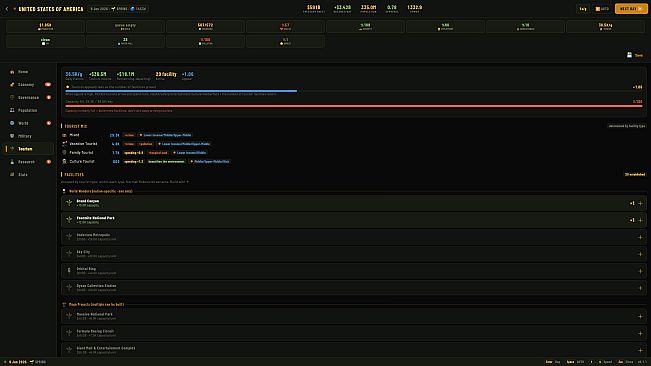Image resolution: width=651 pixels, height=366 pixels.
Task: Open the Governance section in sidebar
Action: [29, 98]
